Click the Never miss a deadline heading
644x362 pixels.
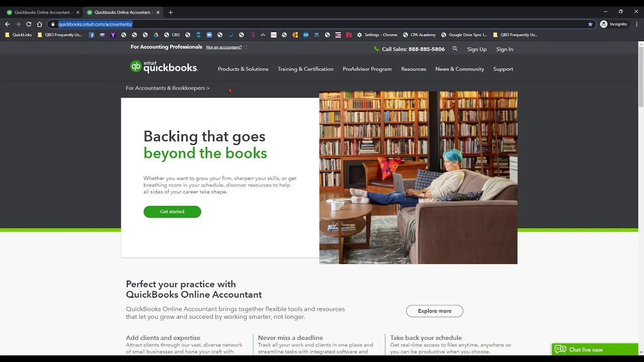click(x=290, y=338)
